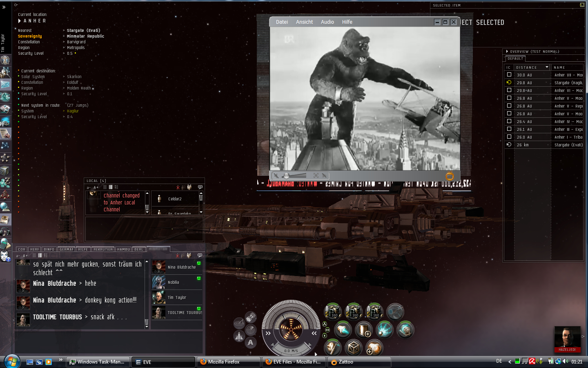This screenshot has height=368, width=588.
Task: Click the wireframe cube module in the HUD
Action: click(354, 348)
